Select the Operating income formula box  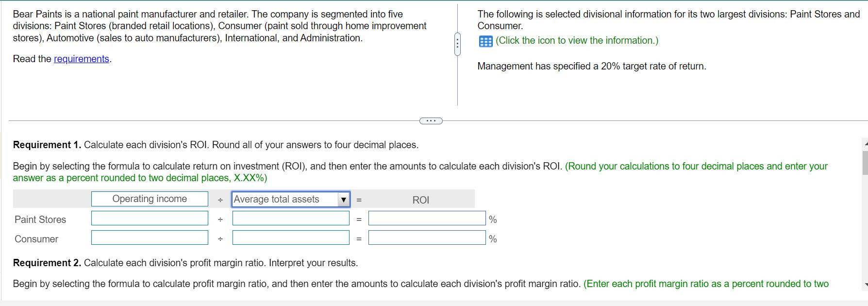(150, 199)
